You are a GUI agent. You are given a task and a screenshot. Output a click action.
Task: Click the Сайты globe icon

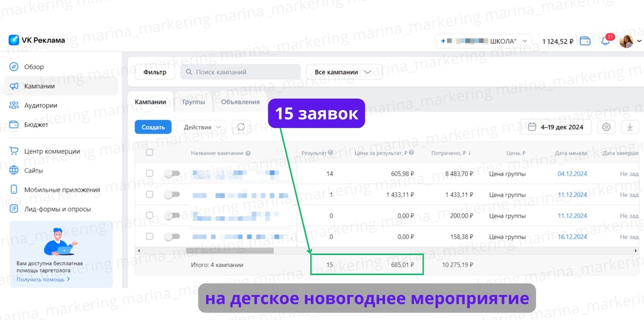coord(14,170)
